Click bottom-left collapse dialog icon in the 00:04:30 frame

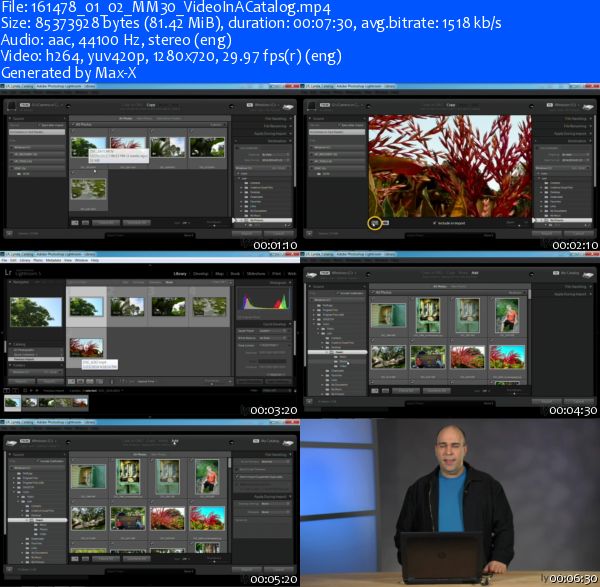pyautogui.click(x=310, y=401)
